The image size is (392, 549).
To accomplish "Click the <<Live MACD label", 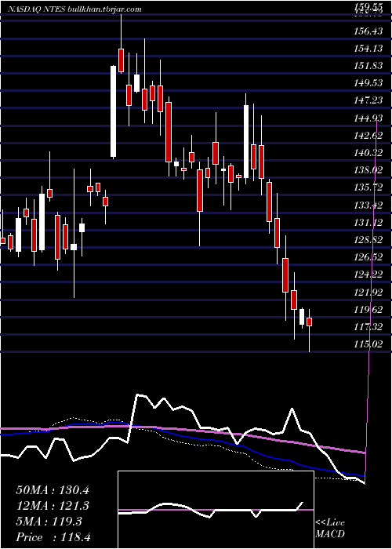I will [330, 529].
